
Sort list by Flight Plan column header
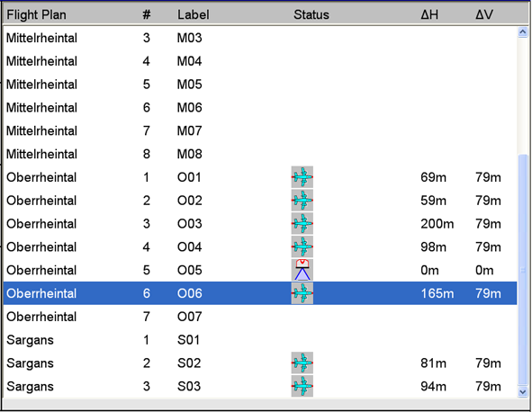(36, 15)
